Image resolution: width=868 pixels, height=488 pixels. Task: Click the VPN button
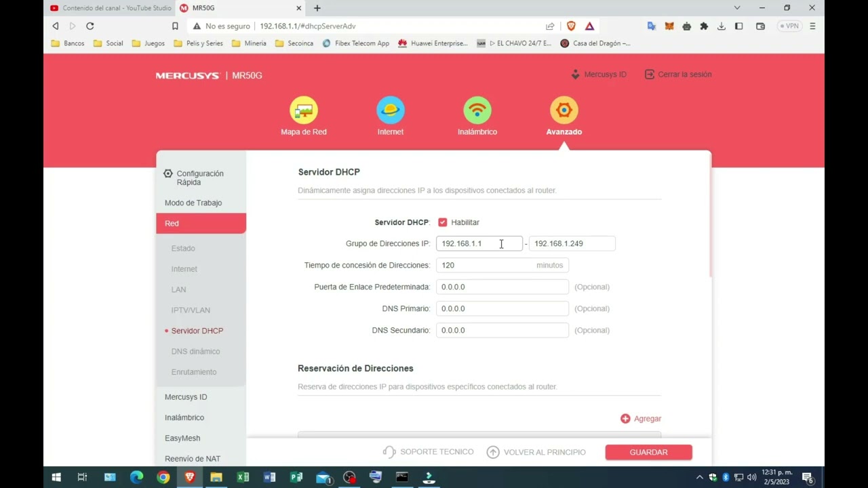789,26
